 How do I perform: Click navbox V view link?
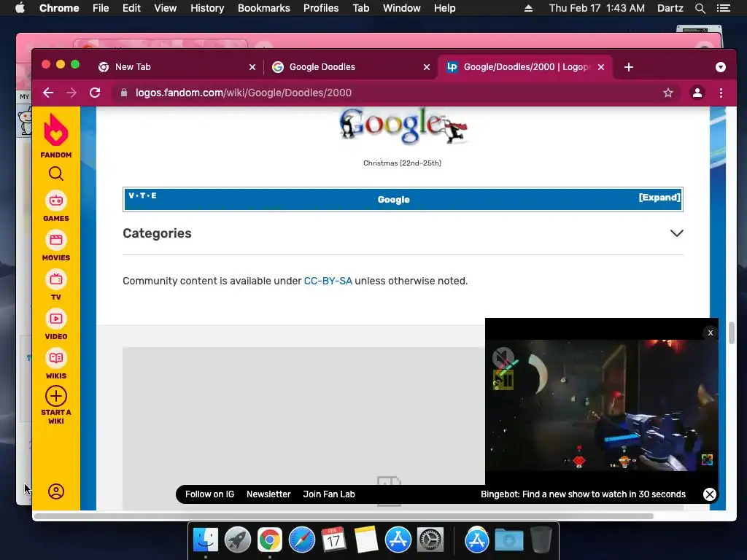pos(131,195)
